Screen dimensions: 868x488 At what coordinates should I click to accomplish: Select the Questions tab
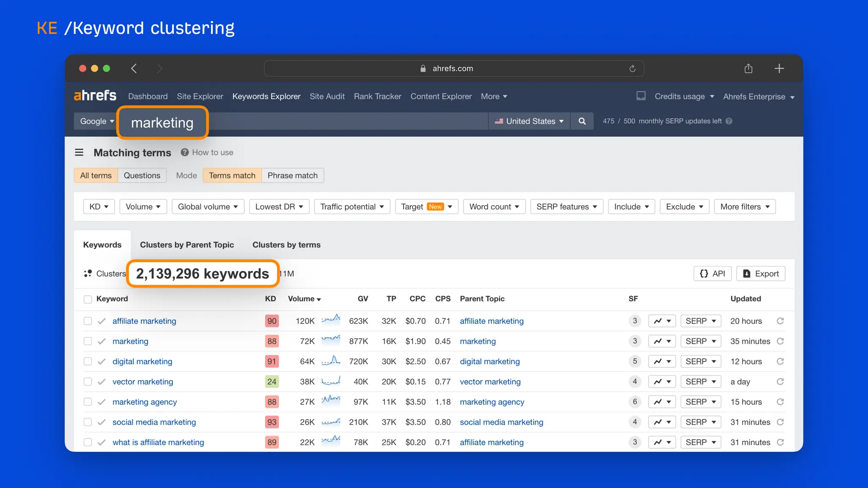click(142, 175)
